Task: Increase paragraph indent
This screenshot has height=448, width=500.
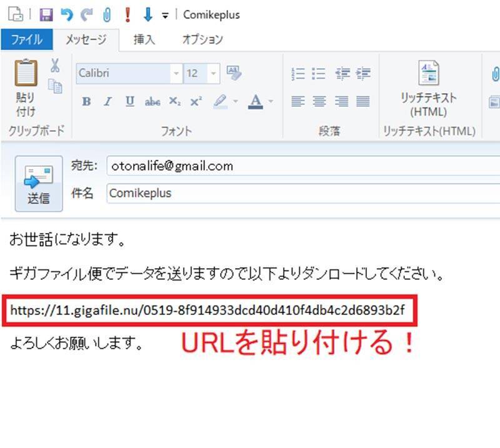Action: pos(364,74)
